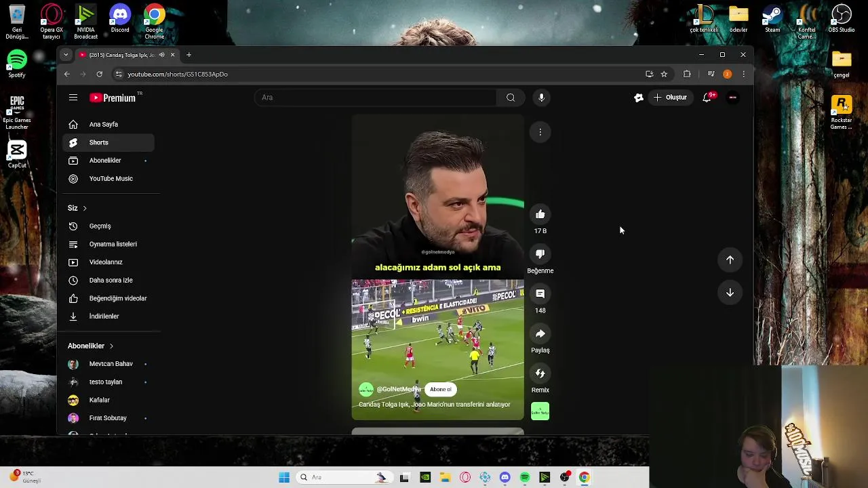This screenshot has width=868, height=488.
Task: Open the Premium offers icon beside Oluştur
Action: [638, 98]
